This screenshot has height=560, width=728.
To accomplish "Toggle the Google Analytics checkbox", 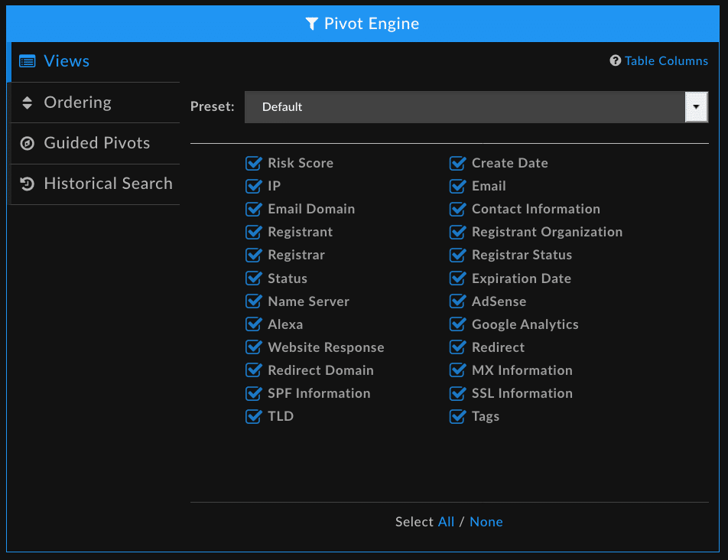I will coord(458,324).
